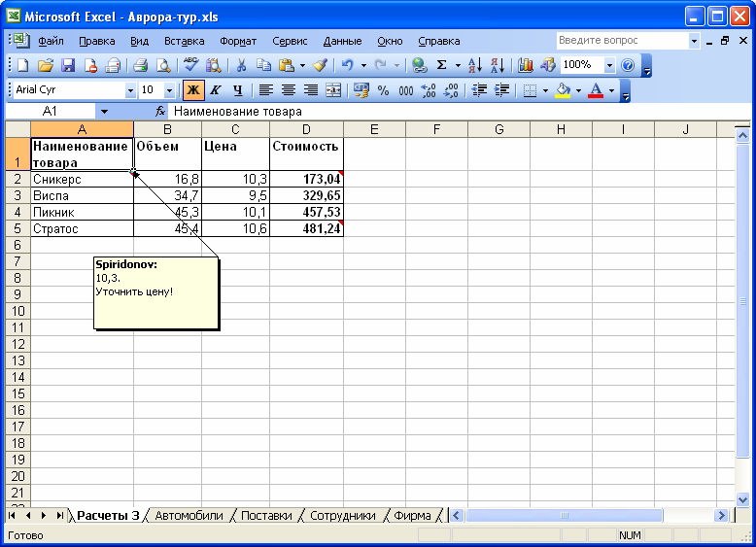Select the column D header

pos(307,129)
